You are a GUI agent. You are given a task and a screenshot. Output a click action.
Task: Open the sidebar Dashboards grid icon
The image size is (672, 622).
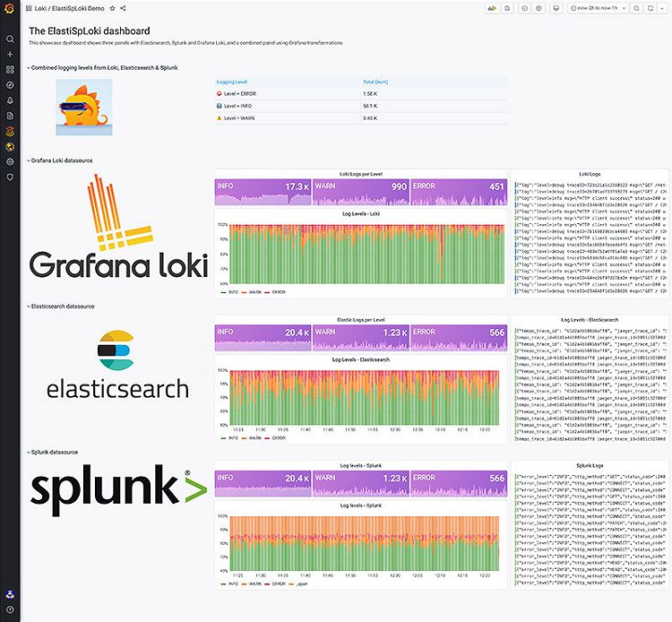click(x=10, y=69)
